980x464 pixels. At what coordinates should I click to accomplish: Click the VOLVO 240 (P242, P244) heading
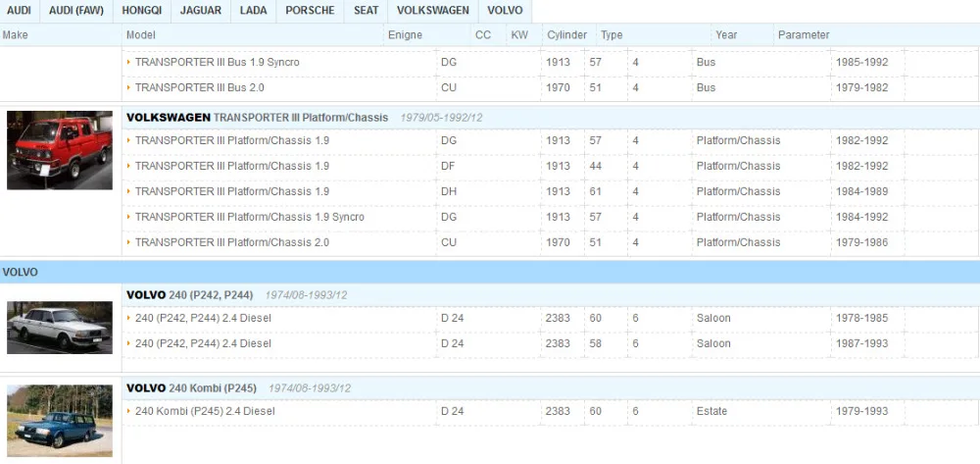click(x=189, y=295)
